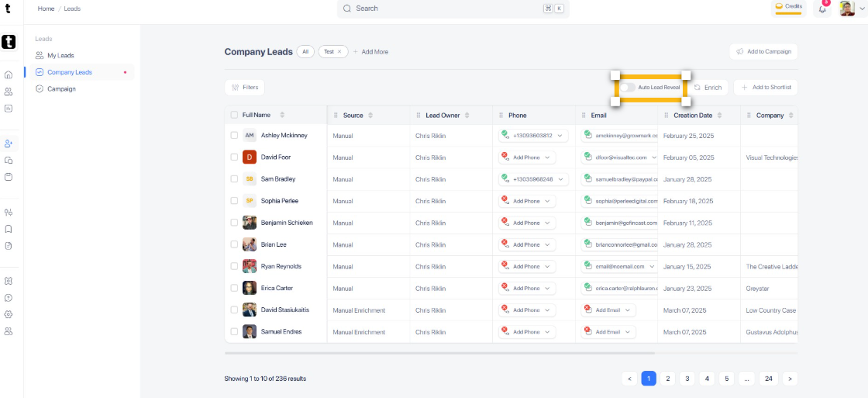Remove the Test tag with its x

coord(339,51)
